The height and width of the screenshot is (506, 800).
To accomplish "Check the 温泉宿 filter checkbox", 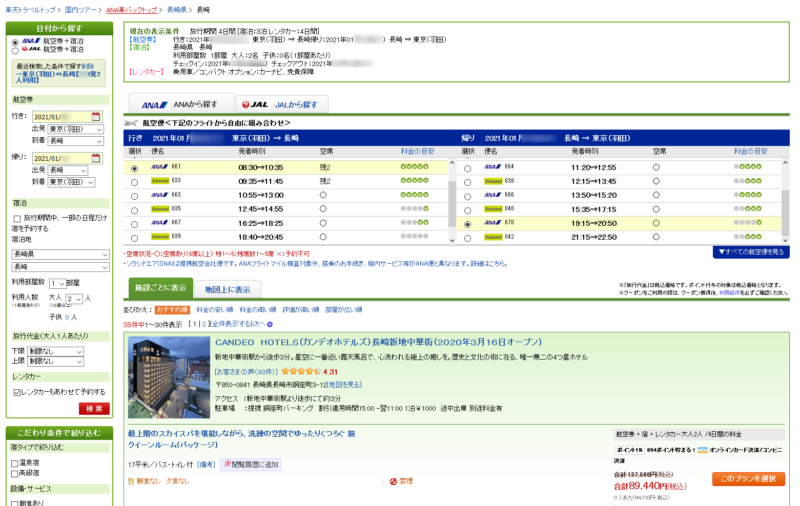I will tap(15, 464).
